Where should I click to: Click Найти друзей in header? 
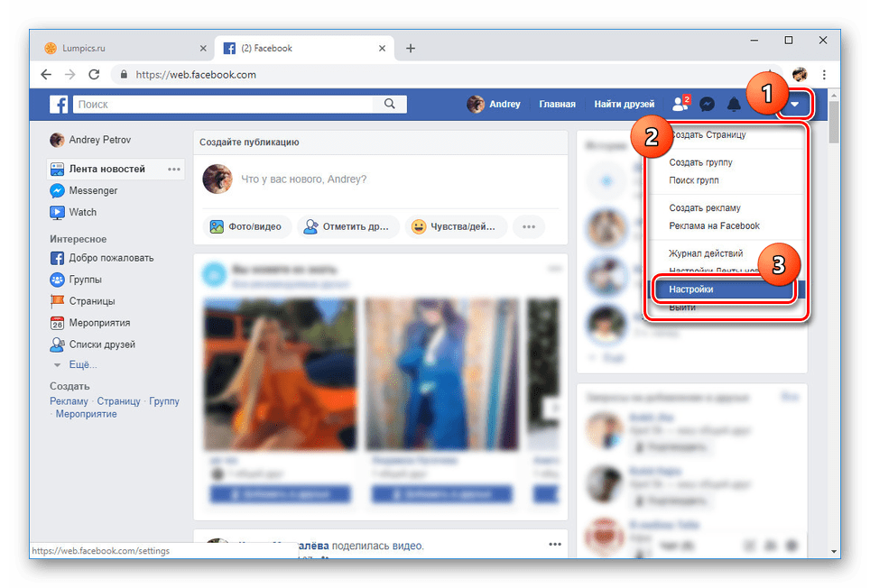point(625,104)
